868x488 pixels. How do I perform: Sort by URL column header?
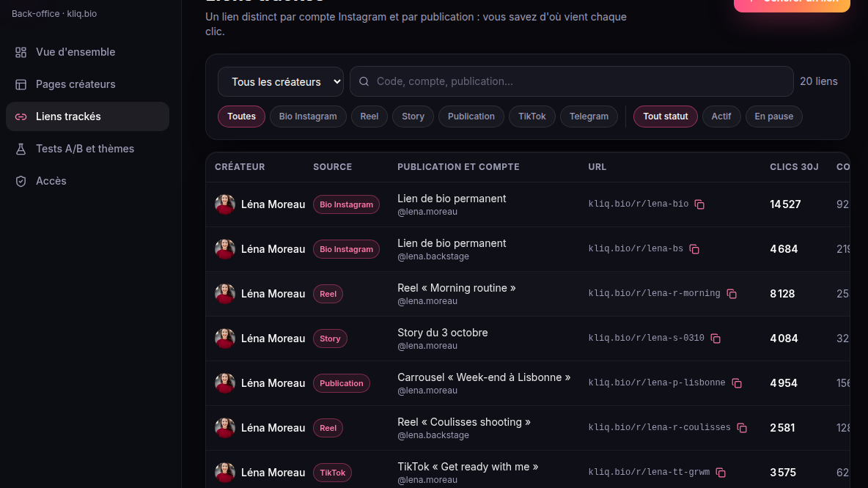pyautogui.click(x=597, y=166)
